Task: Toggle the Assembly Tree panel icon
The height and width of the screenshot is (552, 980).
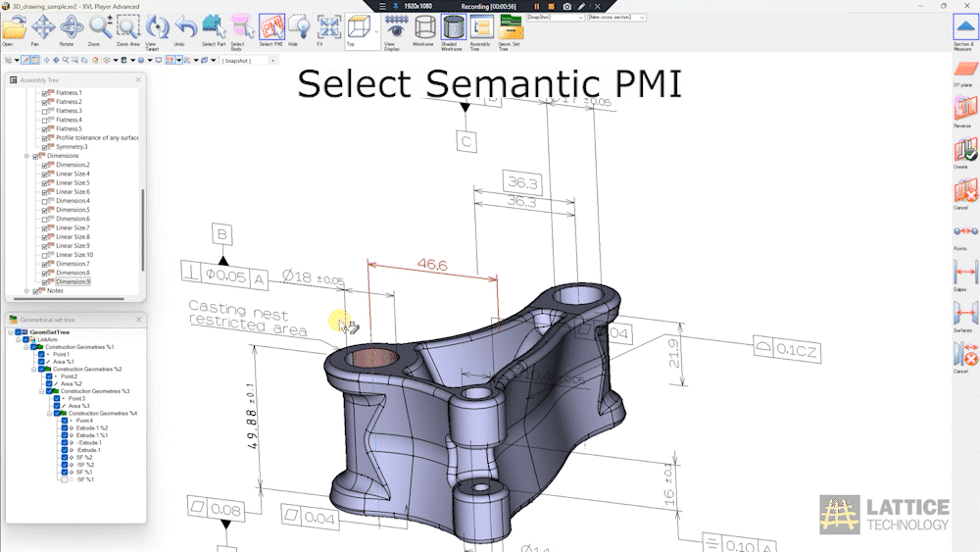Action: [481, 28]
